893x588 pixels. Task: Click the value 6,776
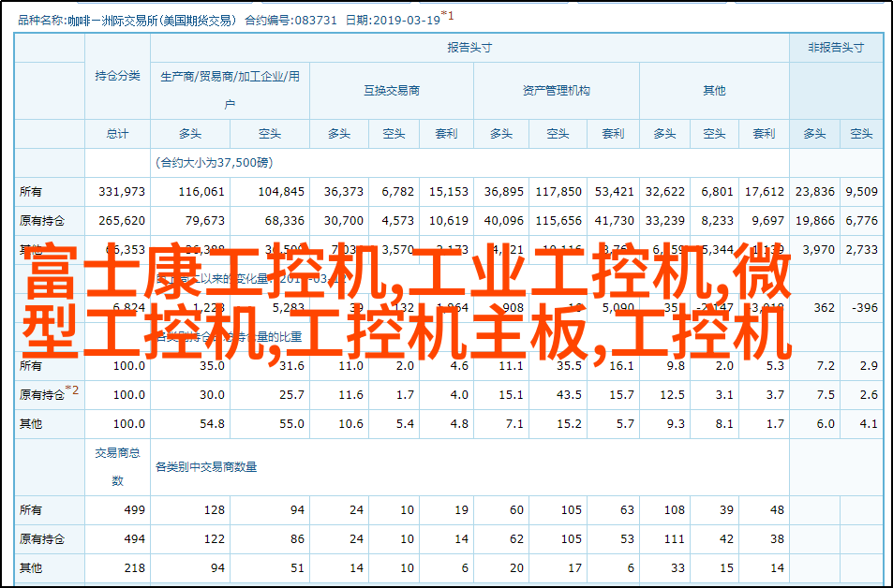862,220
